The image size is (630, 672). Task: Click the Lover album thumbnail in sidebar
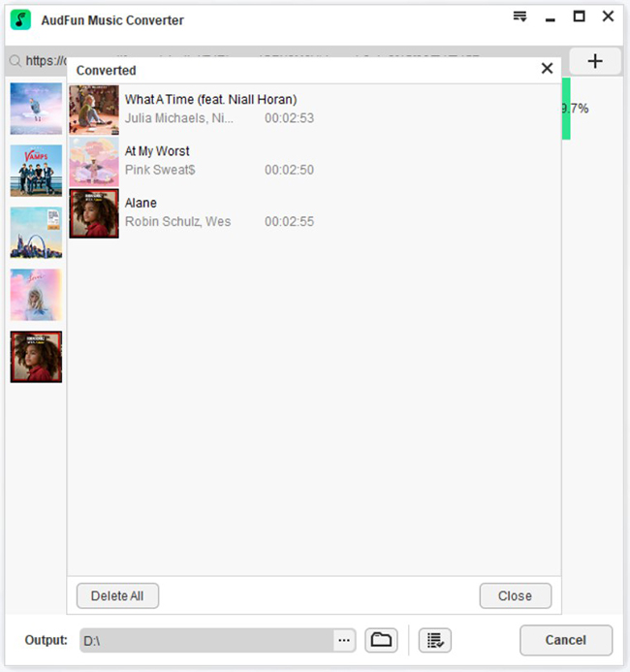(x=36, y=295)
